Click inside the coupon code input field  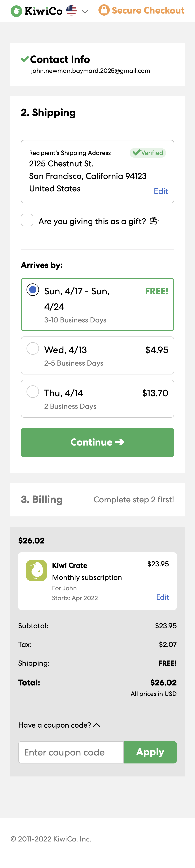[x=71, y=752]
